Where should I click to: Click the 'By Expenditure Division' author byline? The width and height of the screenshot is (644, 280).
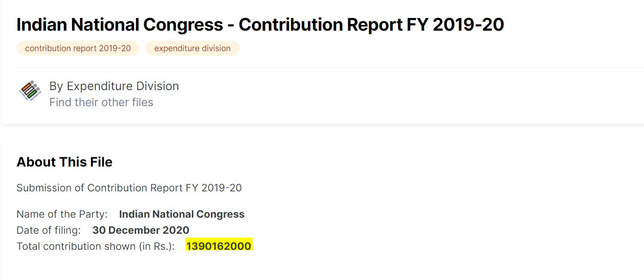[x=114, y=86]
